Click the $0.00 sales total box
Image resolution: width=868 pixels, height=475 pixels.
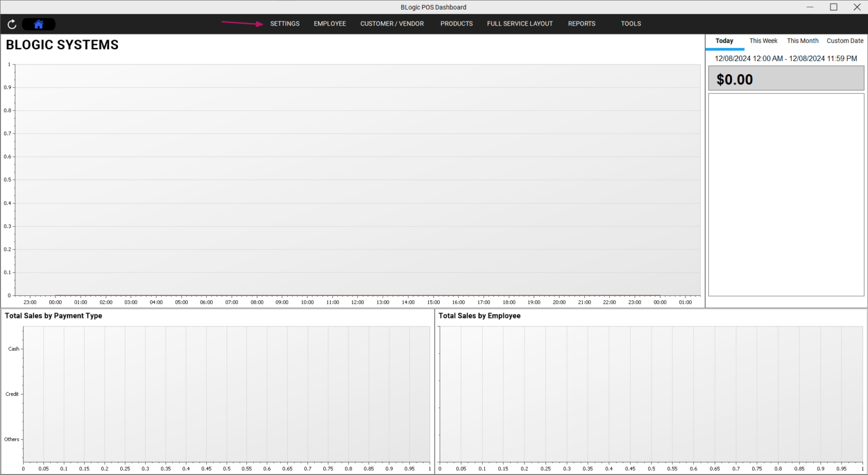click(786, 78)
